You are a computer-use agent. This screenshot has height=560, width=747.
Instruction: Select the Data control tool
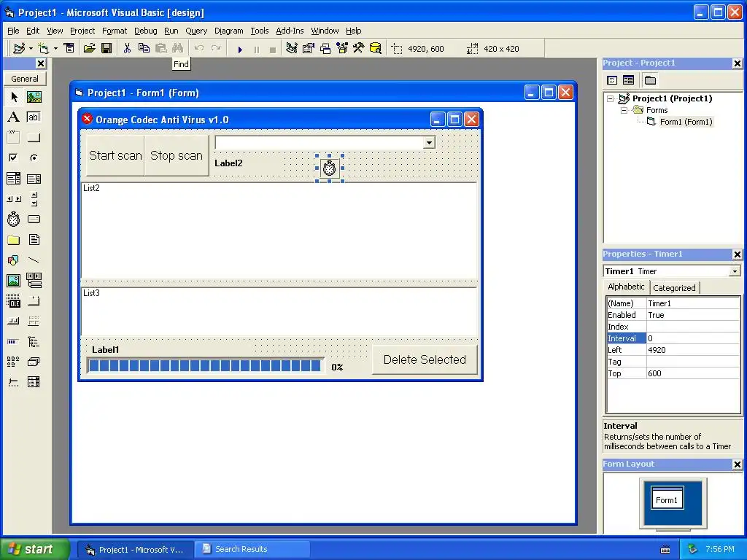[x=34, y=281]
